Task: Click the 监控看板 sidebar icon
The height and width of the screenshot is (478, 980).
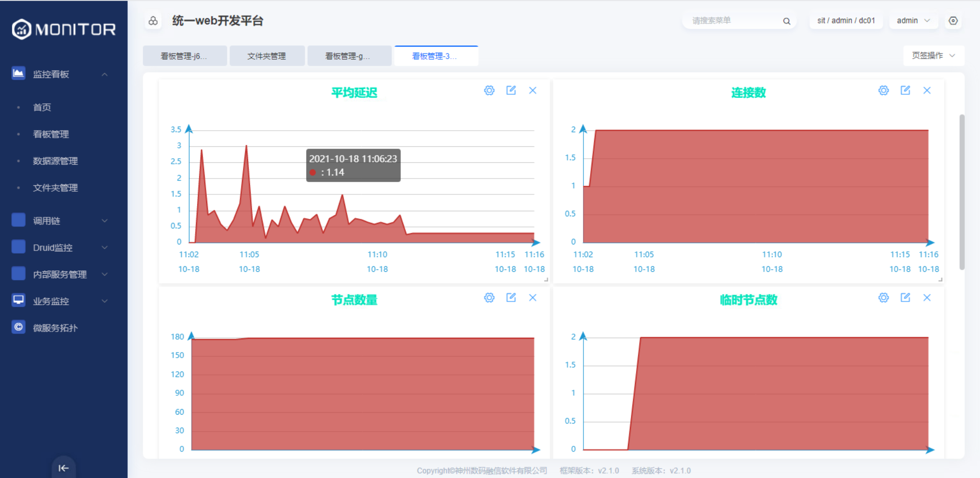Action: (x=18, y=73)
